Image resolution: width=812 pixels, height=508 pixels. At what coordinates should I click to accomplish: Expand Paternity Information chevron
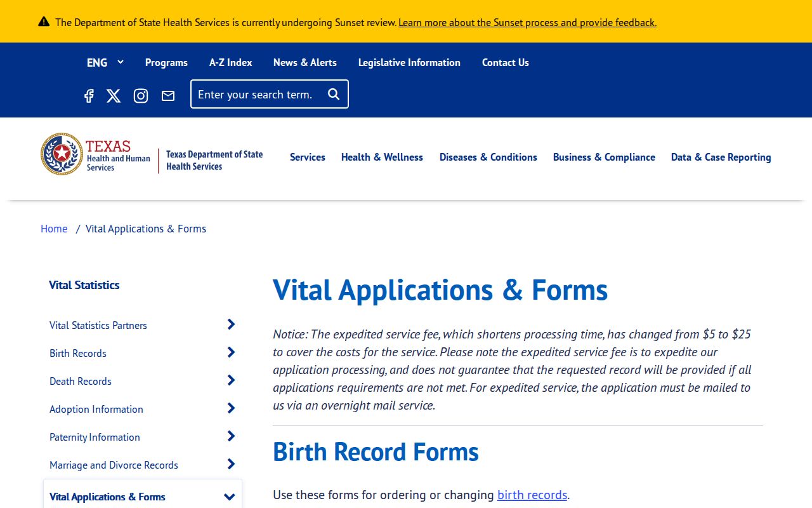231,436
